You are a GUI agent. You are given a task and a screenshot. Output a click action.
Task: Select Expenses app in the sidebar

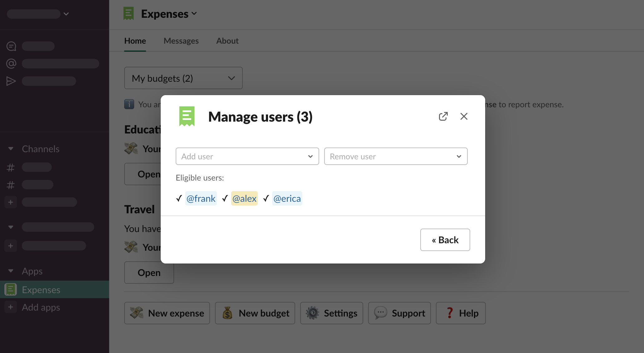point(41,290)
